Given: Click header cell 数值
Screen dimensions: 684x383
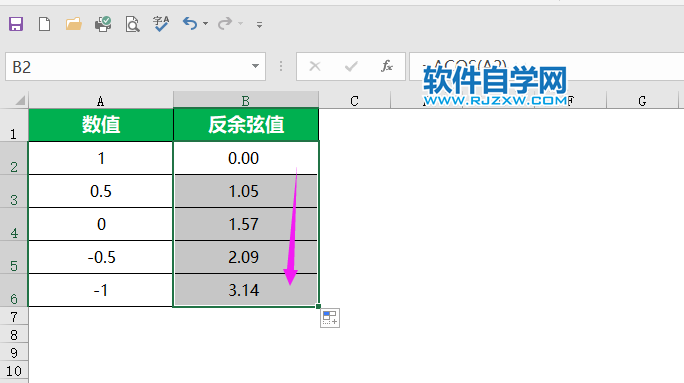Looking at the screenshot, I should [101, 125].
